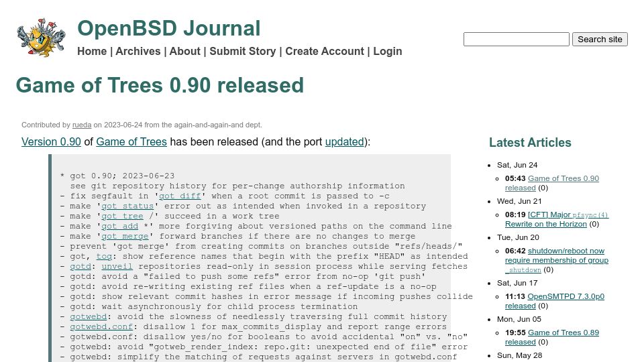The width and height of the screenshot is (644, 362).
Task: Click the 'Sun, May 28' date entry
Action: point(519,355)
